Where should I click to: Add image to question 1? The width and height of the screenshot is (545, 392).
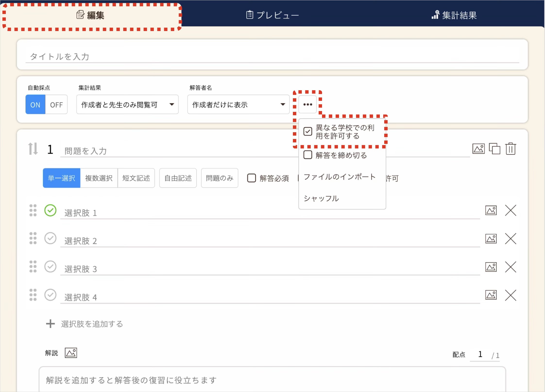[478, 149]
